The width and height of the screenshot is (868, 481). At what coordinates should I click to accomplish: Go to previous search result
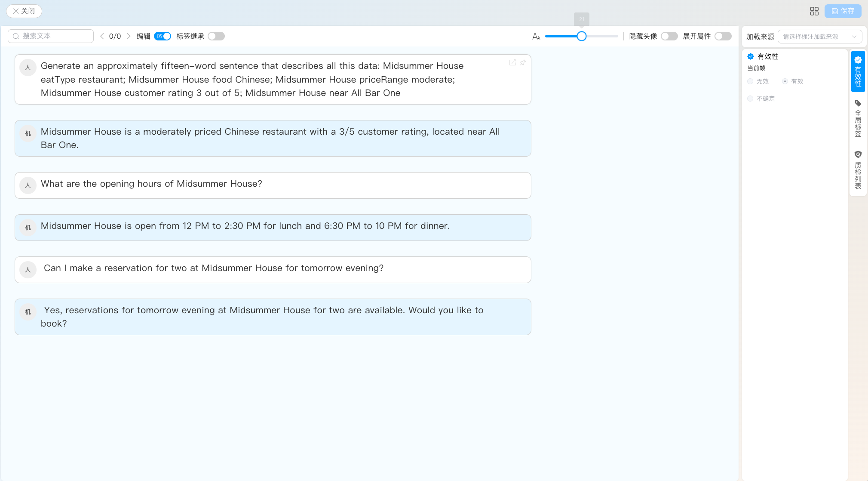[x=102, y=36]
